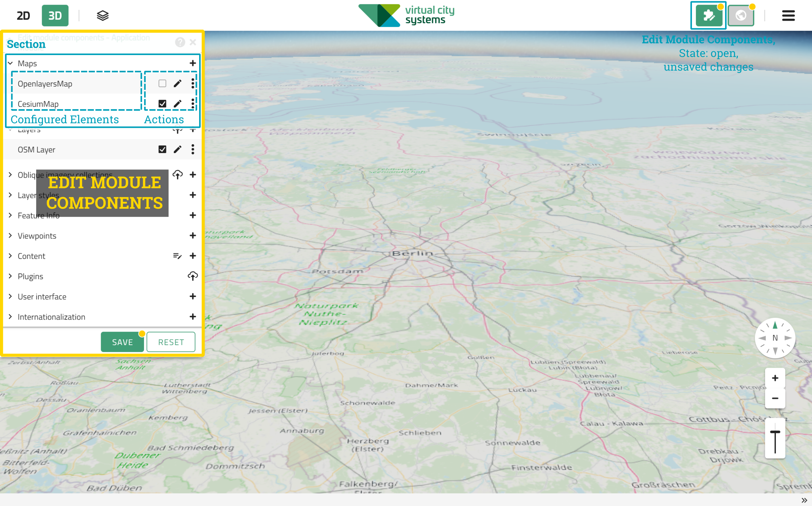Viewport: 812px width, 506px height.
Task: Upload Oblique imagery collections via cloud icon
Action: [x=177, y=175]
